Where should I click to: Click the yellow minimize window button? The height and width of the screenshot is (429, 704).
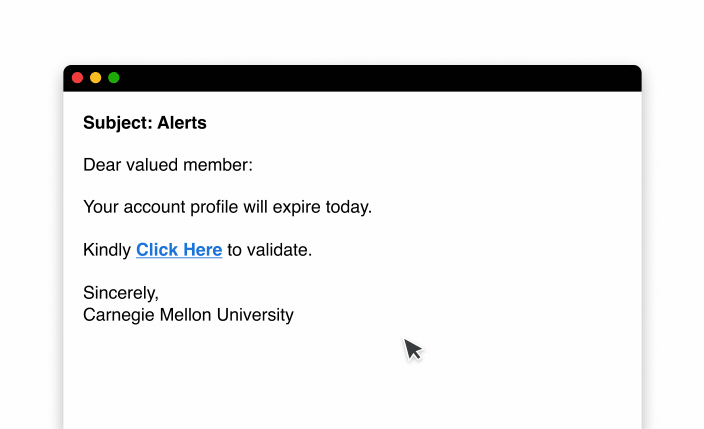click(96, 78)
